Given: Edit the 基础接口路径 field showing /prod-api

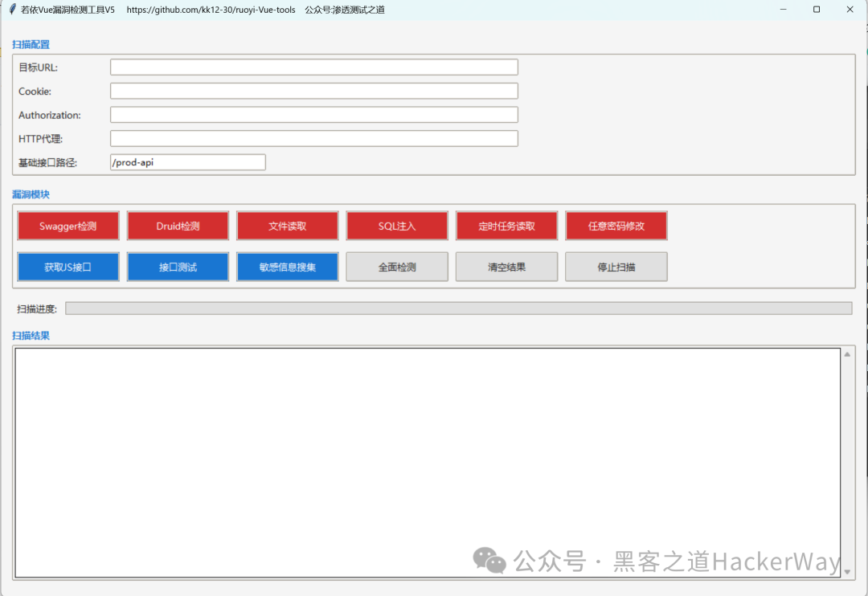Looking at the screenshot, I should pyautogui.click(x=187, y=162).
